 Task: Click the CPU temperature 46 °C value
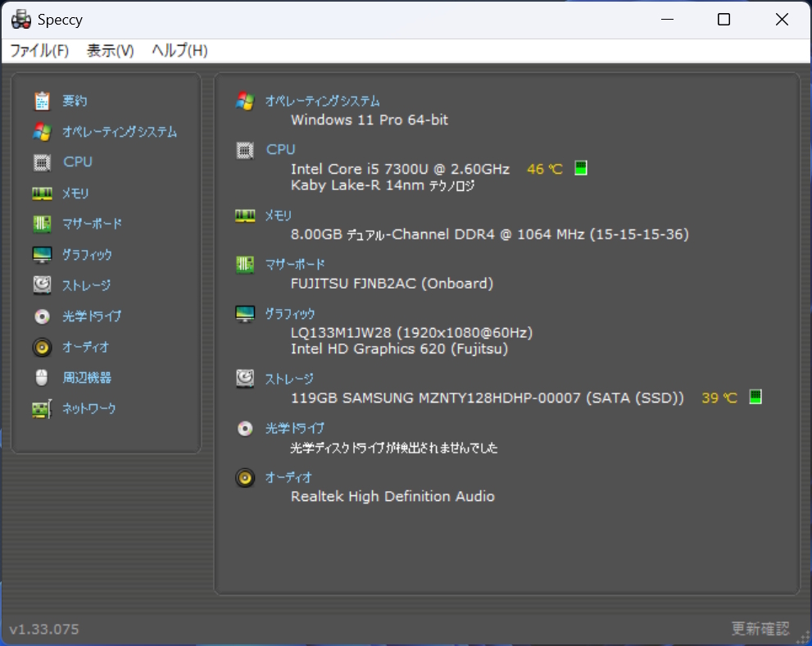(545, 169)
